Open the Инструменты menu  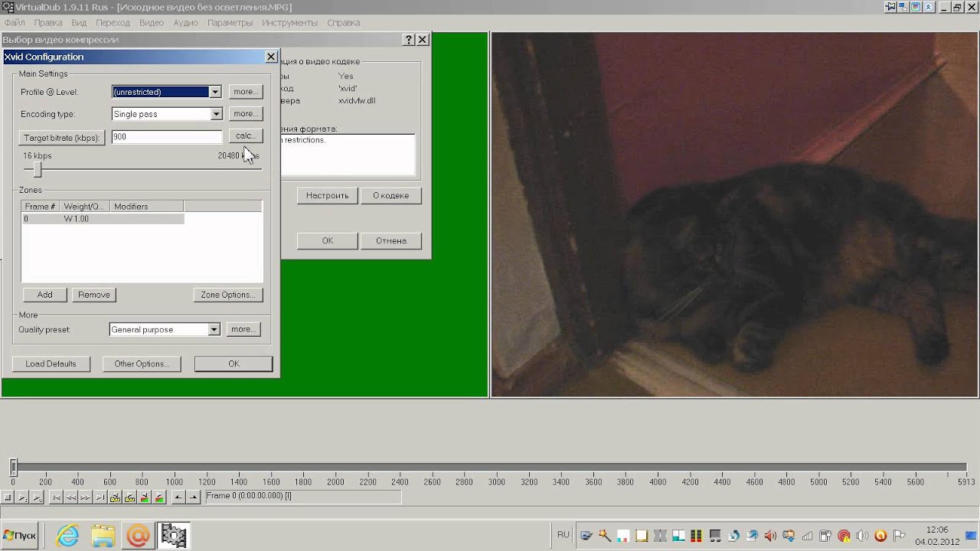[x=289, y=23]
